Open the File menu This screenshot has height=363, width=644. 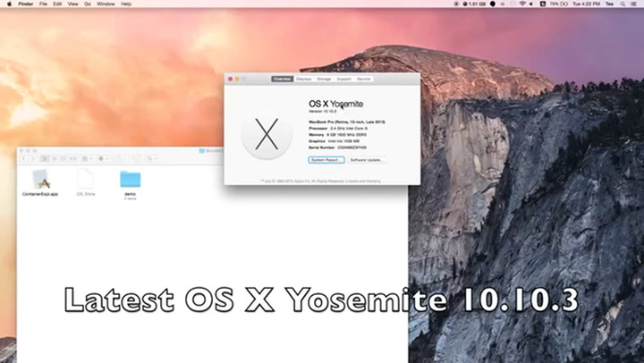pos(43,4)
